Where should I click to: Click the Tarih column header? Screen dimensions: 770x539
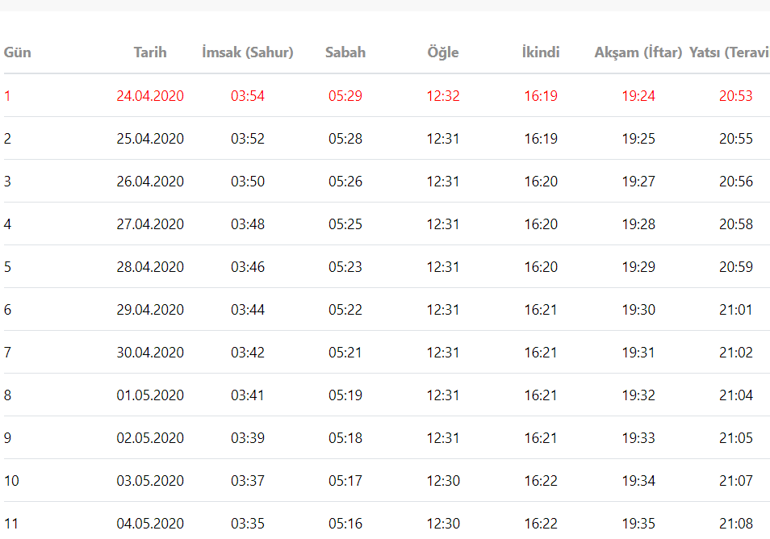[150, 52]
